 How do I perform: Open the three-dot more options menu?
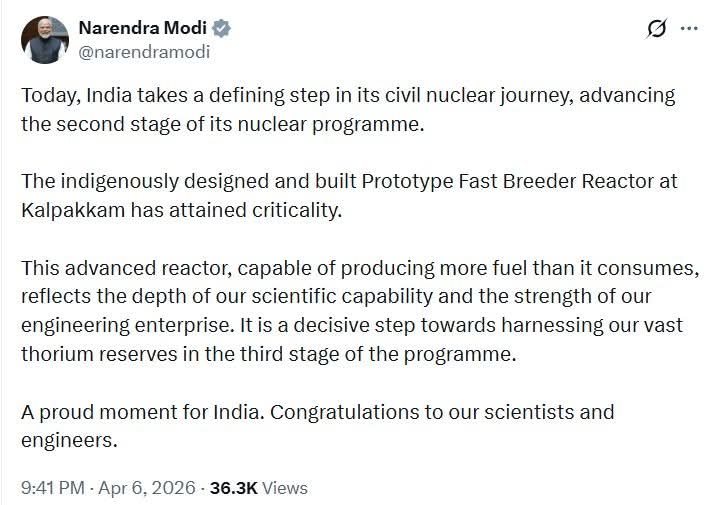tap(689, 29)
